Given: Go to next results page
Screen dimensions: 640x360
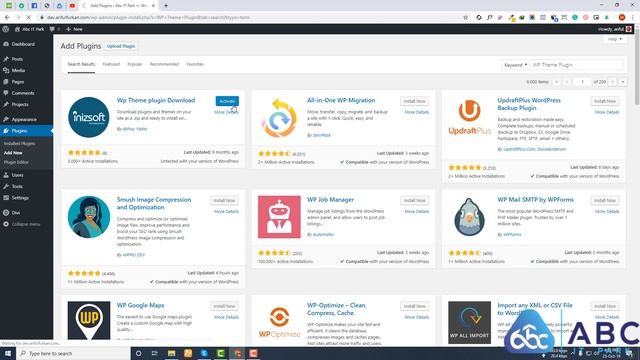Looking at the screenshot, I should (x=612, y=82).
